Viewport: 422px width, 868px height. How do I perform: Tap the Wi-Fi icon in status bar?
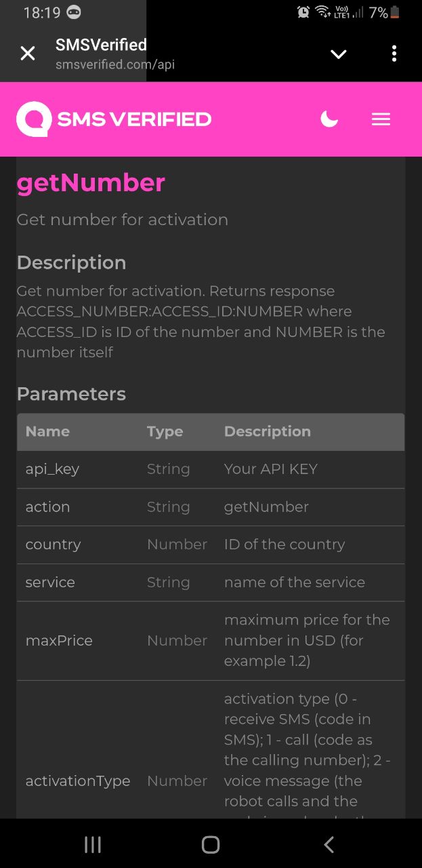click(323, 12)
